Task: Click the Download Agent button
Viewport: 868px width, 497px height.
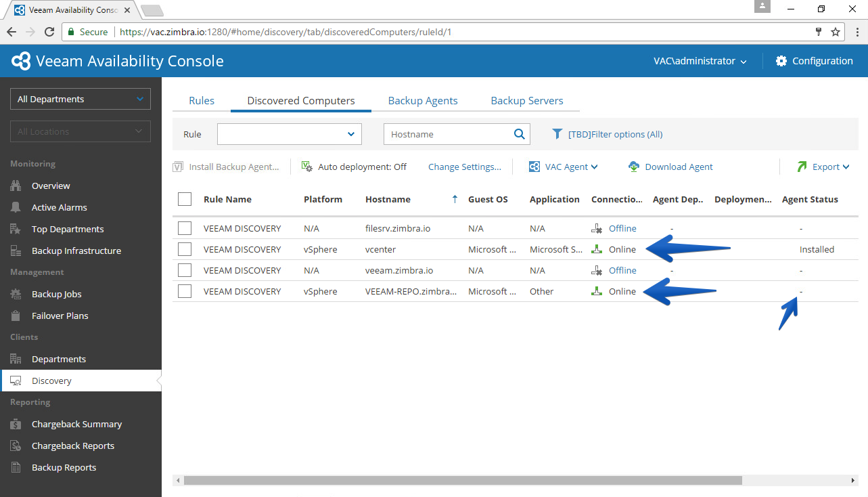Action: coord(670,167)
